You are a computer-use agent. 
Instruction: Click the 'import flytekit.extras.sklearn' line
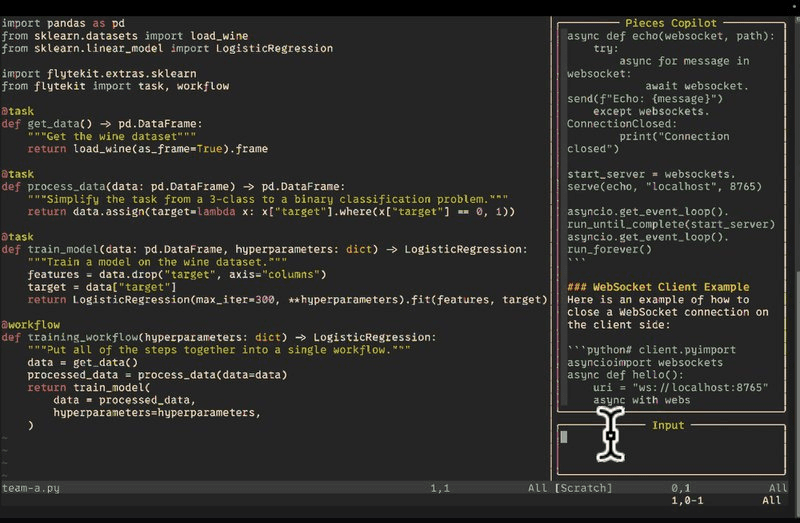pyautogui.click(x=99, y=73)
